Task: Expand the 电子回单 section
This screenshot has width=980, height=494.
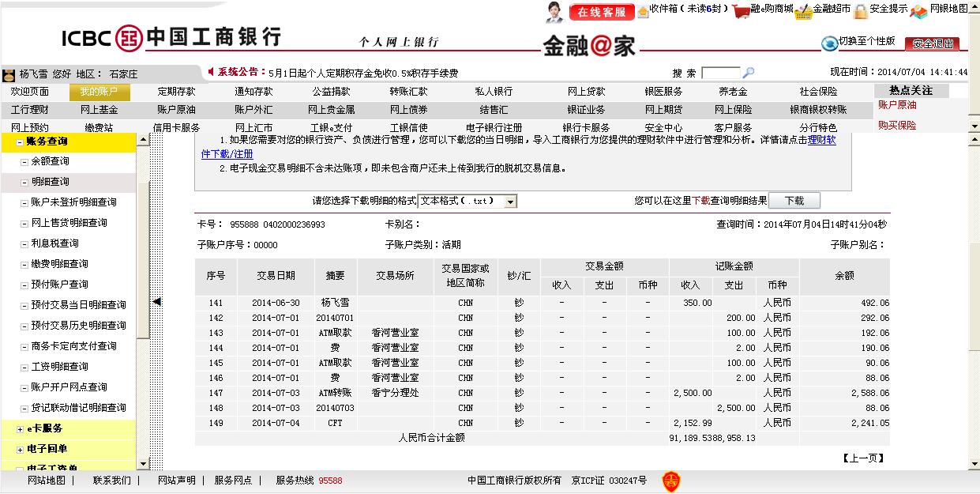Action: (x=20, y=449)
